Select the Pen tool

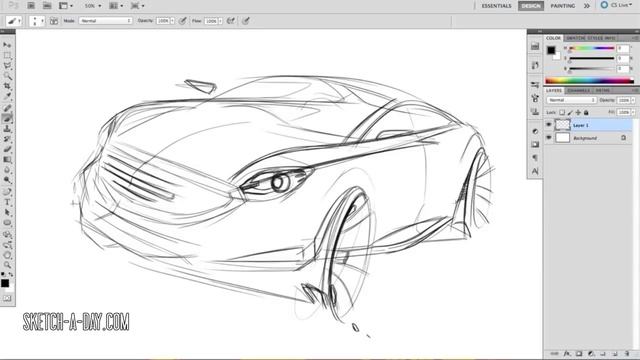[x=7, y=192]
